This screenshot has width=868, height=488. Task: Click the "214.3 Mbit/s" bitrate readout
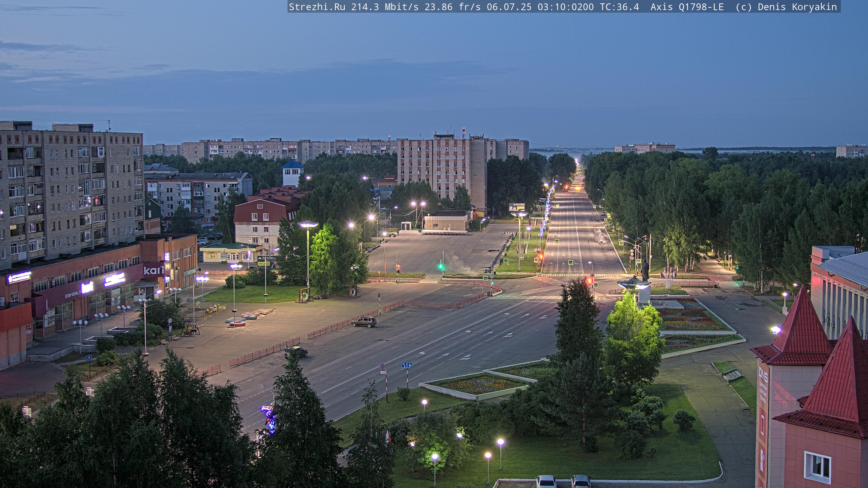pyautogui.click(x=385, y=7)
